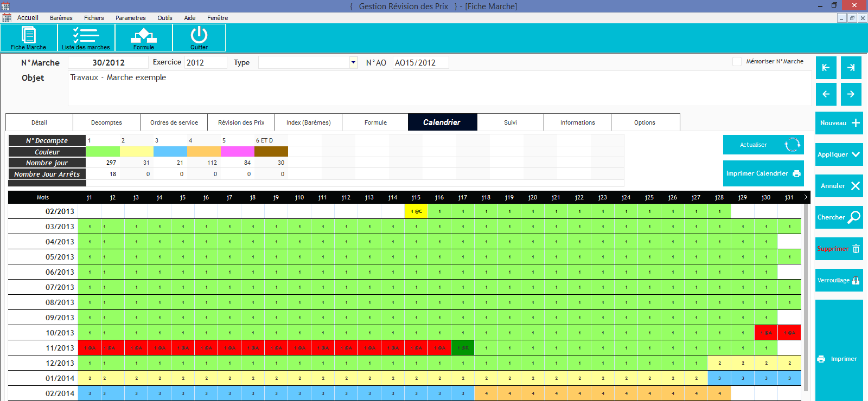Go to next record arrow
This screenshot has height=401, width=868.
pyautogui.click(x=851, y=94)
